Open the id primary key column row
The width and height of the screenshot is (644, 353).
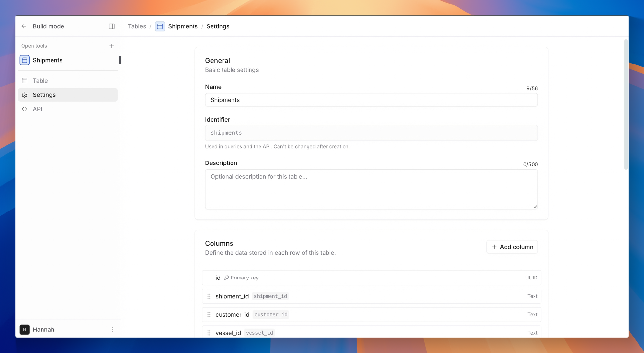(x=371, y=278)
